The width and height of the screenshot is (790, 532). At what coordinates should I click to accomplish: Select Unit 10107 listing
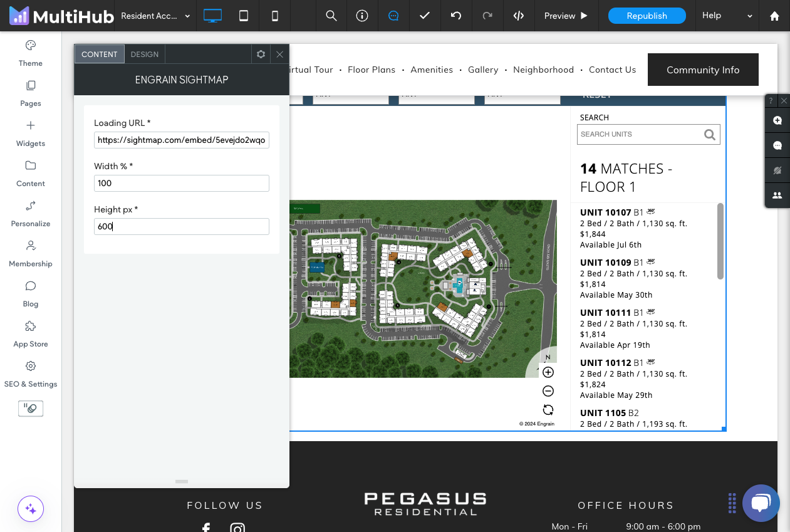[x=644, y=228]
